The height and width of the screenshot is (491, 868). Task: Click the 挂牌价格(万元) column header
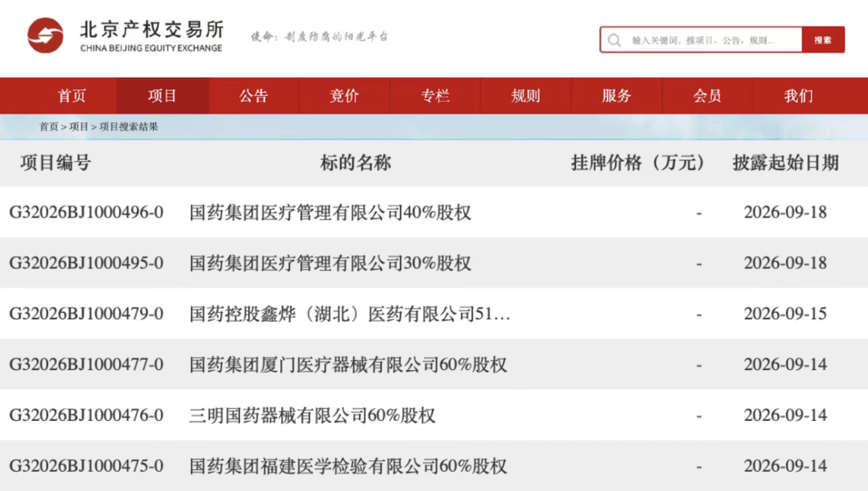coord(638,163)
